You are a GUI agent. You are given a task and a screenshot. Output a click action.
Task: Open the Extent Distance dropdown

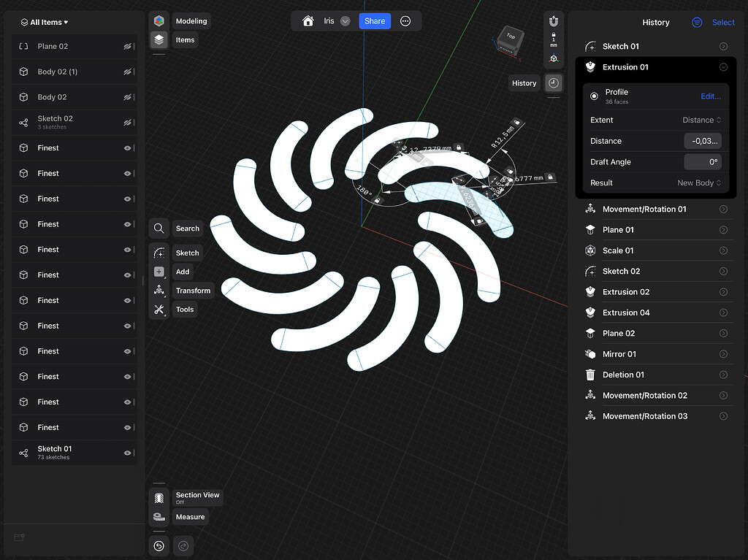tap(698, 120)
